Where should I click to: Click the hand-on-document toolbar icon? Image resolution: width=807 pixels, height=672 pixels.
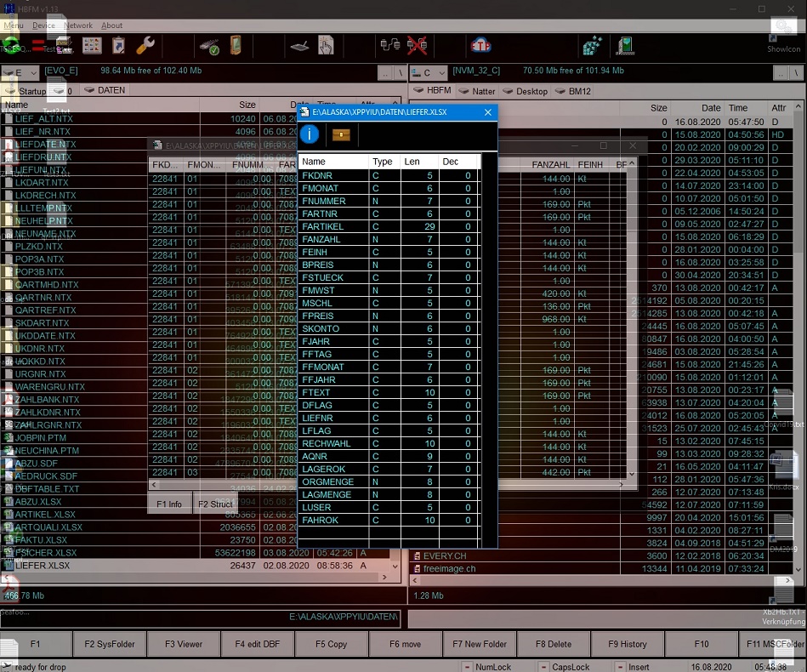click(x=326, y=45)
